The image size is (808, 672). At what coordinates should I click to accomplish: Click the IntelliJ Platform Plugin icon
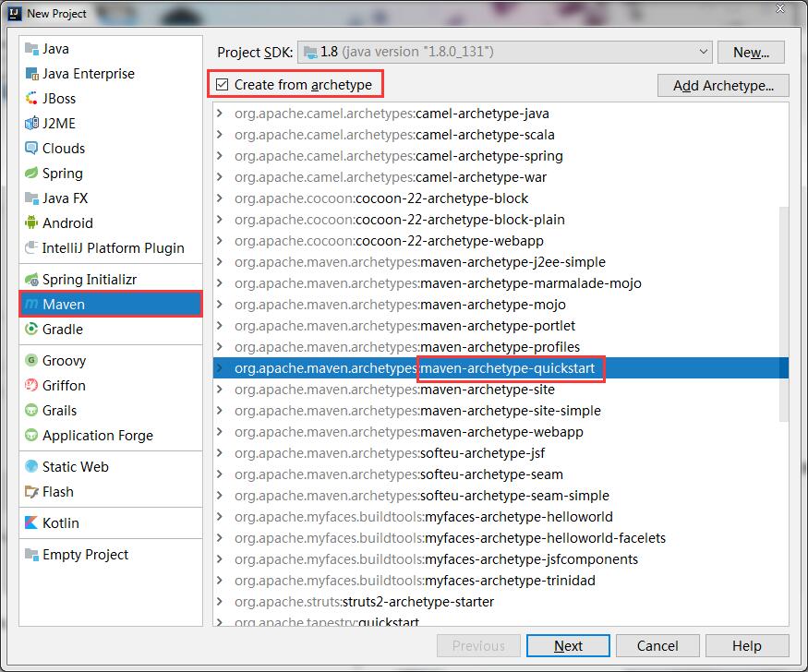tap(31, 247)
